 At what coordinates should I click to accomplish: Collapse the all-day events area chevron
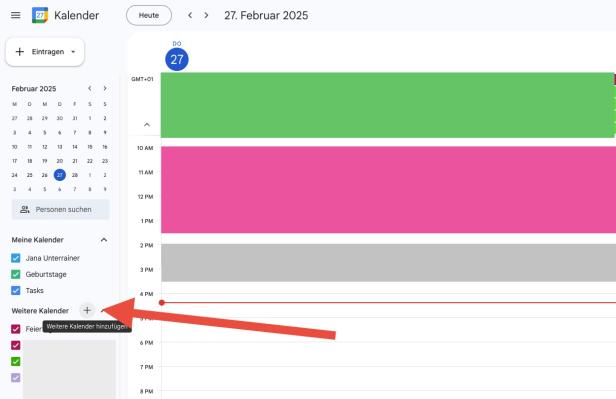[x=147, y=124]
